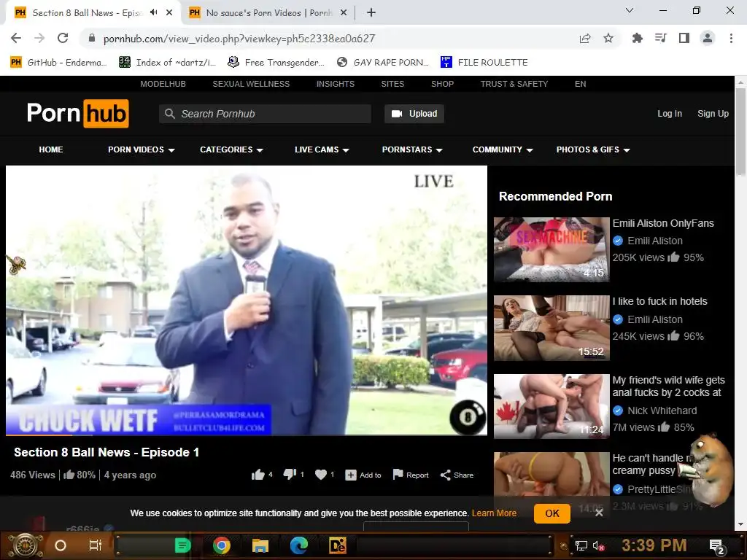Click the Add to playlist icon
747x560 pixels.
point(351,475)
